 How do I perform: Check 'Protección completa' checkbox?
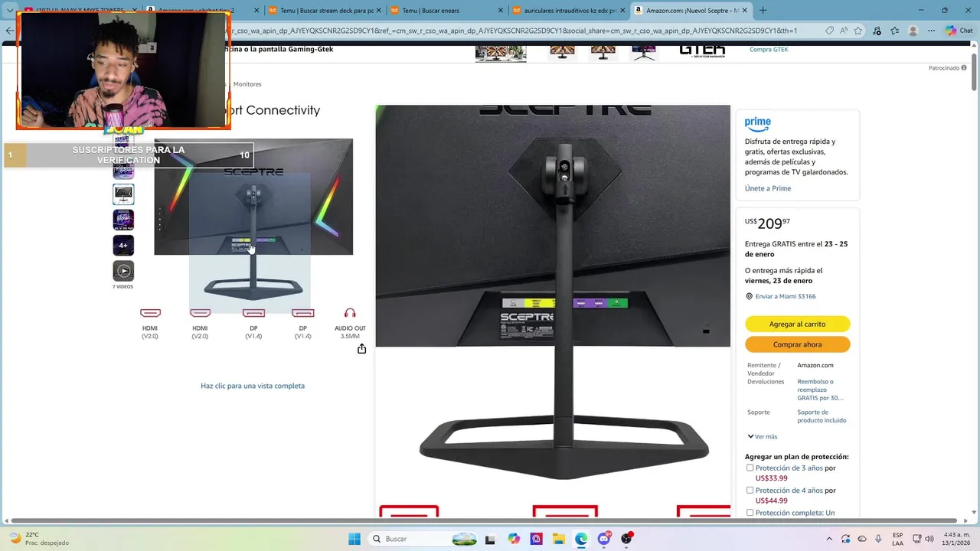point(750,513)
